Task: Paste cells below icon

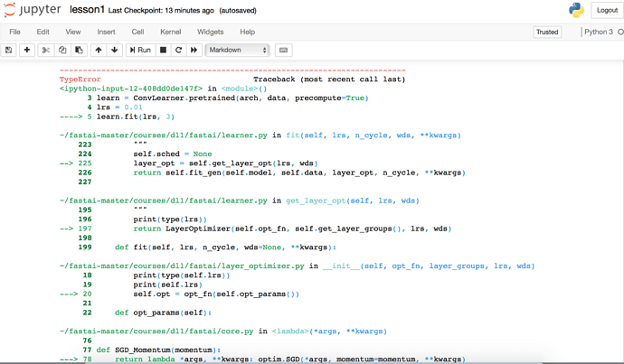Action: pos(79,51)
